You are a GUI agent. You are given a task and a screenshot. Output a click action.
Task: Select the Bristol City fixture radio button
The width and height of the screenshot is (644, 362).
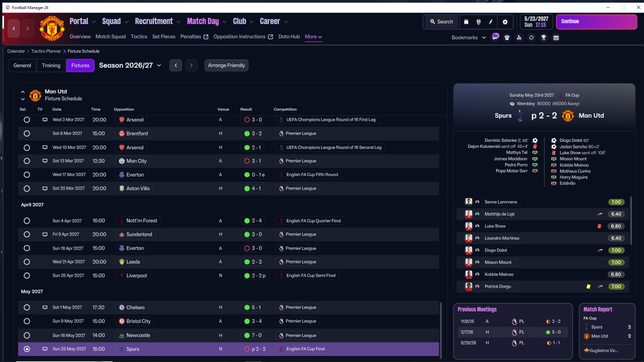pos(27,321)
